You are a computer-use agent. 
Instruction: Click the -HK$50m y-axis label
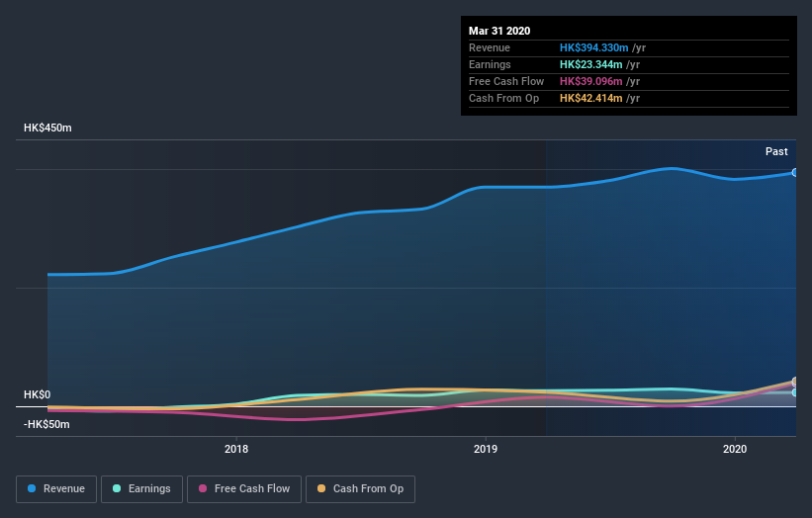tap(46, 424)
